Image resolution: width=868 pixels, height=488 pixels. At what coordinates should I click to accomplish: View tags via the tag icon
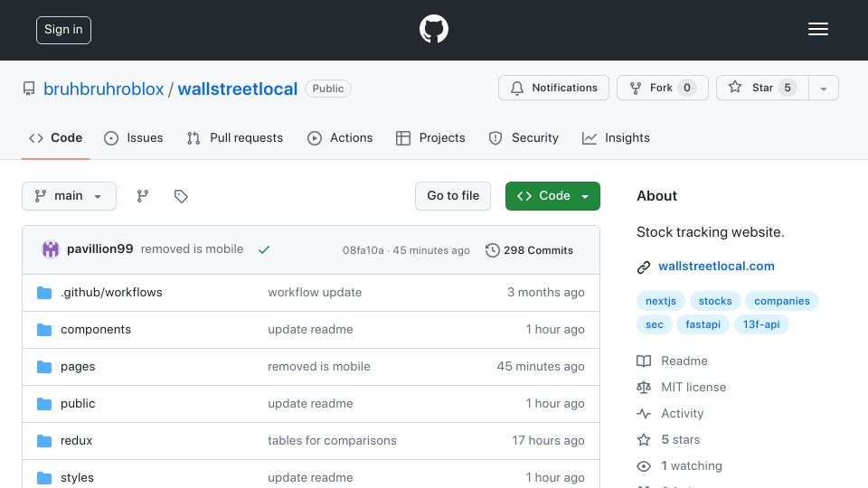(x=181, y=196)
